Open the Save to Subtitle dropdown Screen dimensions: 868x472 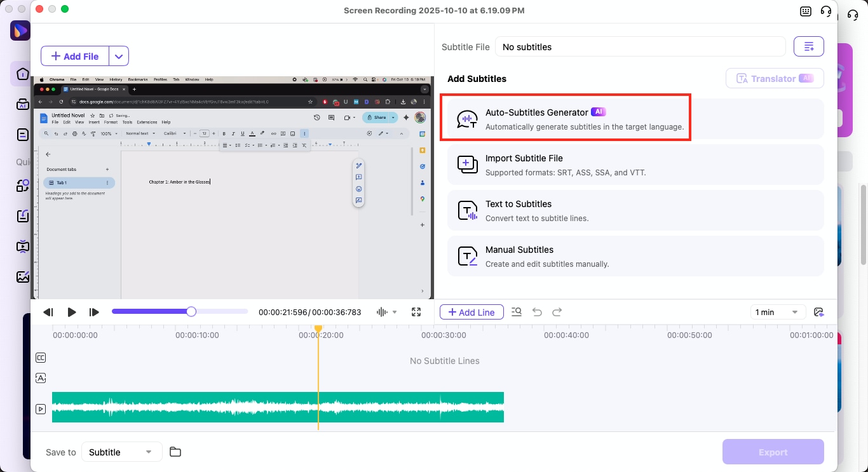click(x=121, y=452)
